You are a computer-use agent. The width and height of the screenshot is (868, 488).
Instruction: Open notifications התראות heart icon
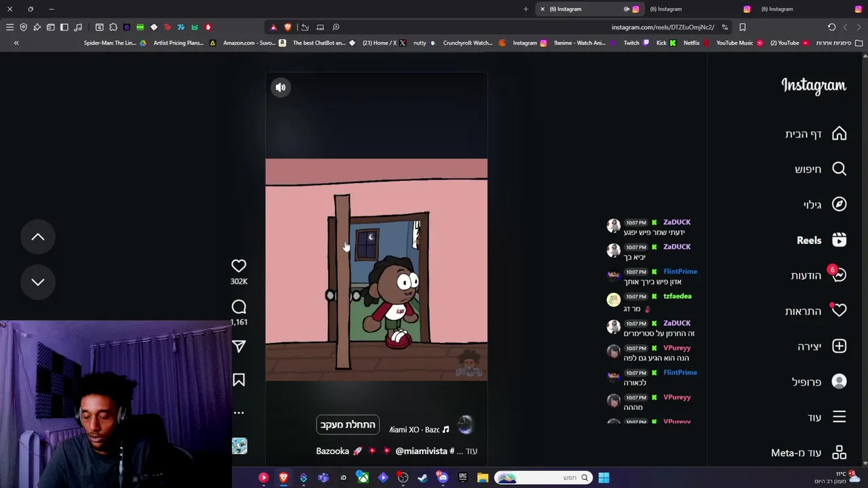(816, 311)
